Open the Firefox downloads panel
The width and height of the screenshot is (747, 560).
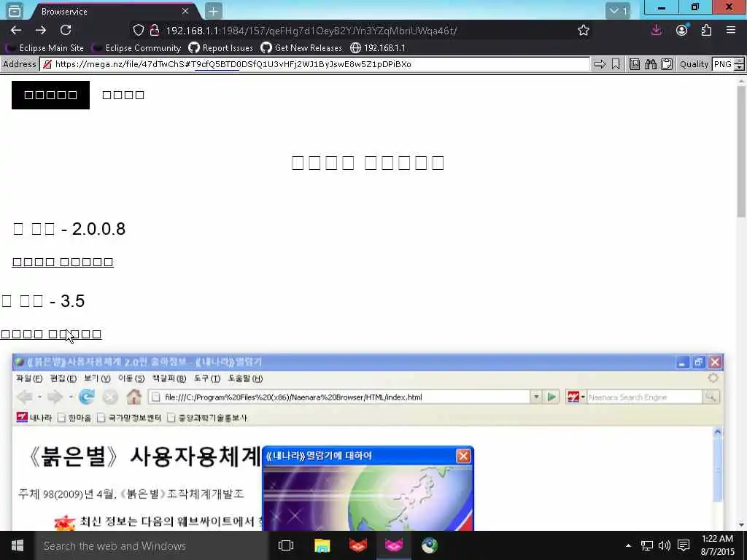[657, 31]
